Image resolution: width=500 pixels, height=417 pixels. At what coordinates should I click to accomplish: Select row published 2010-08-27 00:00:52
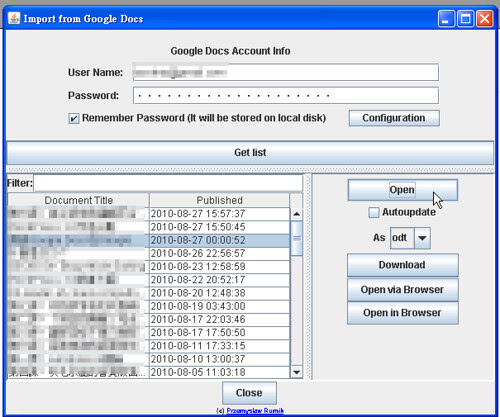[x=149, y=240]
